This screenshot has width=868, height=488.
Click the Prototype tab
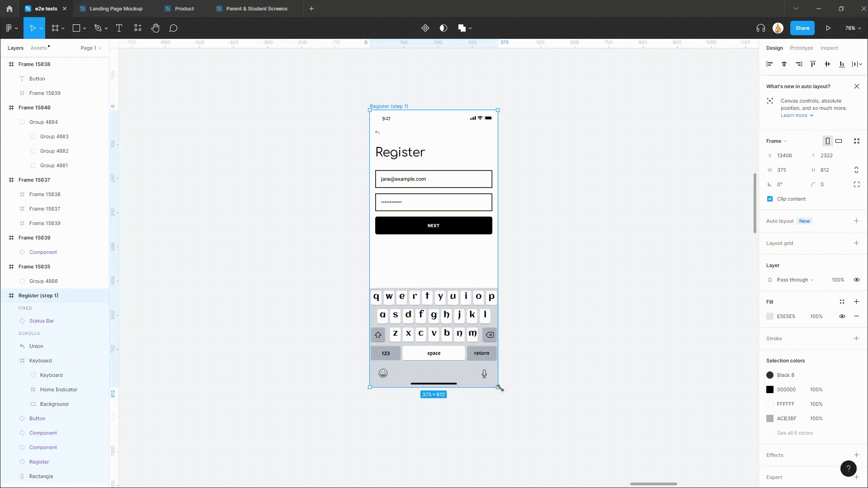801,47
